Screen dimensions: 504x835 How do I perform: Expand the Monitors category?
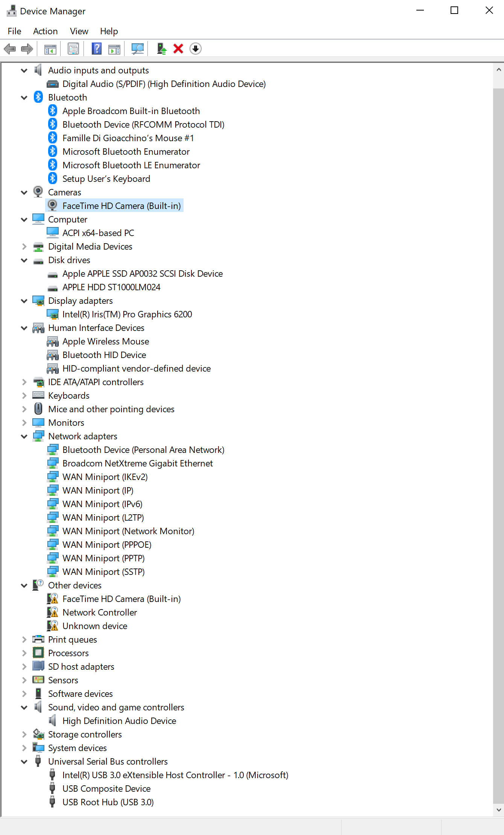24,423
